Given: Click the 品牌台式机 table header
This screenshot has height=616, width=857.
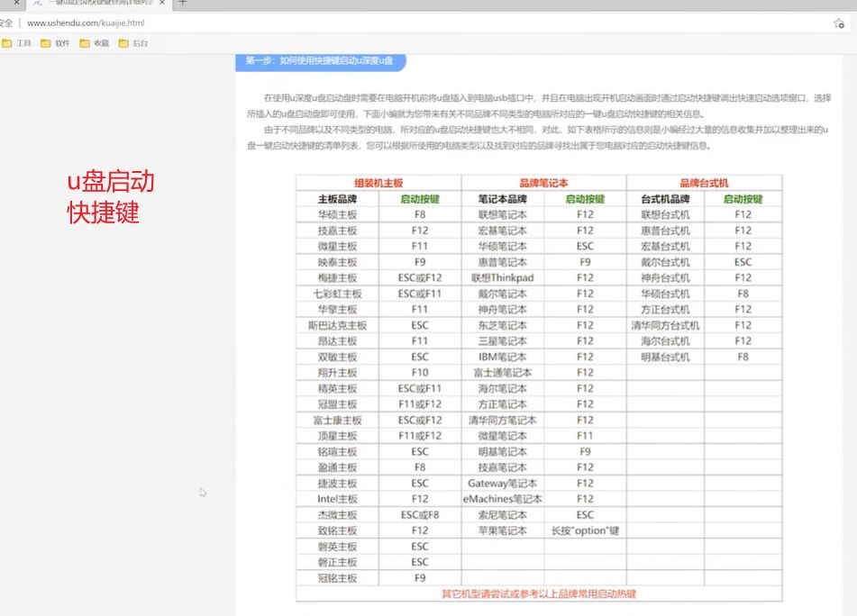Looking at the screenshot, I should 704,183.
